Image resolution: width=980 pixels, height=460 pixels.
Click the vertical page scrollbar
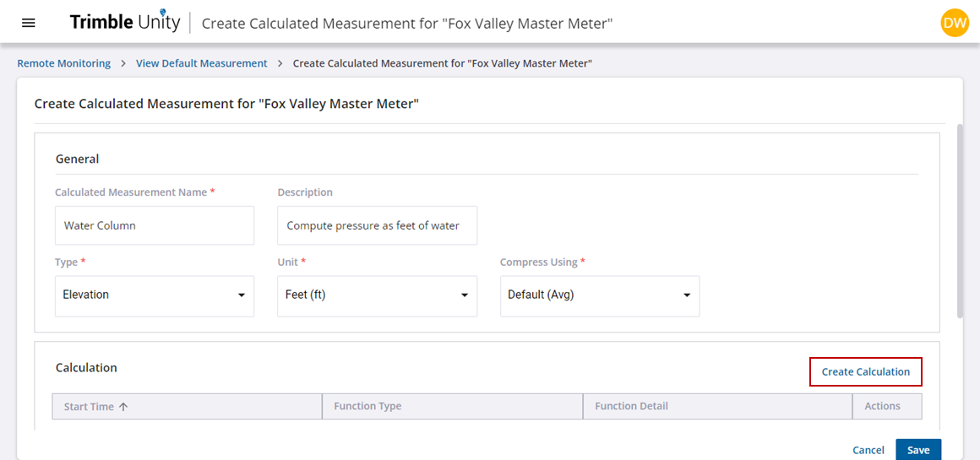[x=960, y=221]
